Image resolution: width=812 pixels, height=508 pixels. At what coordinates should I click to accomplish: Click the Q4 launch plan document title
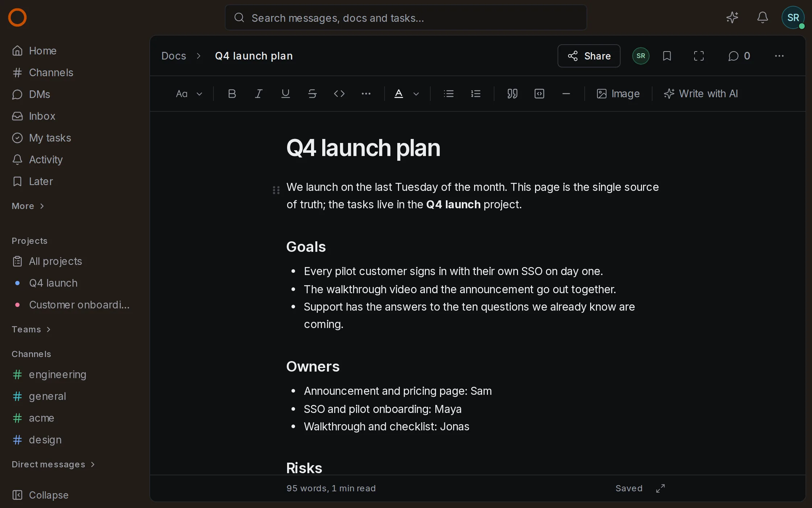(363, 148)
